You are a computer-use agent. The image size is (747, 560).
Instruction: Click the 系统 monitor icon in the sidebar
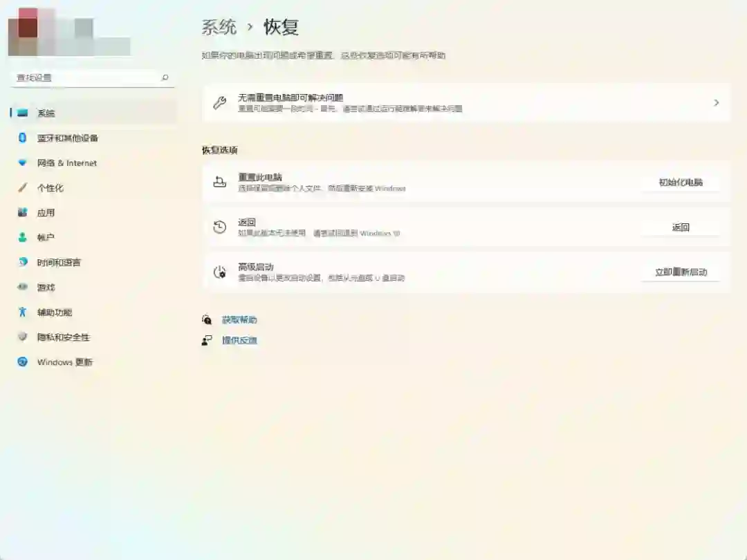pos(22,113)
